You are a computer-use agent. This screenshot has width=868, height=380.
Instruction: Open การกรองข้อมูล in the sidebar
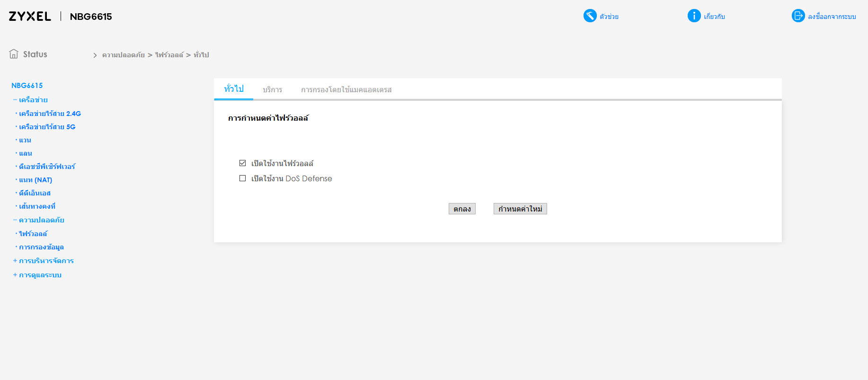[x=41, y=247]
